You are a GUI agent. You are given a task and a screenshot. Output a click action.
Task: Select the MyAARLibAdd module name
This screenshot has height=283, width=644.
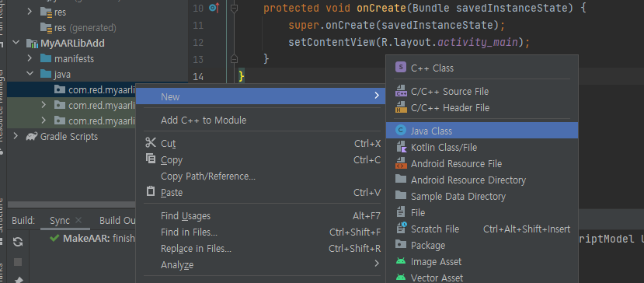pos(72,44)
